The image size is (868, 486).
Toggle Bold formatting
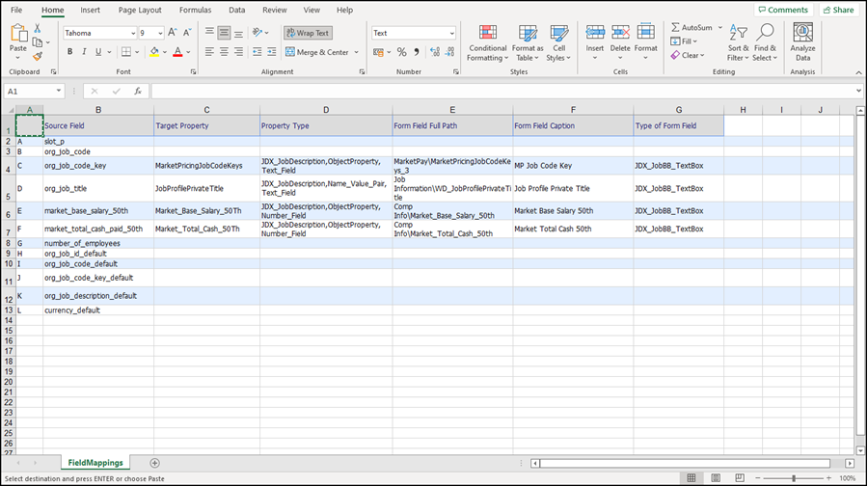(x=69, y=51)
